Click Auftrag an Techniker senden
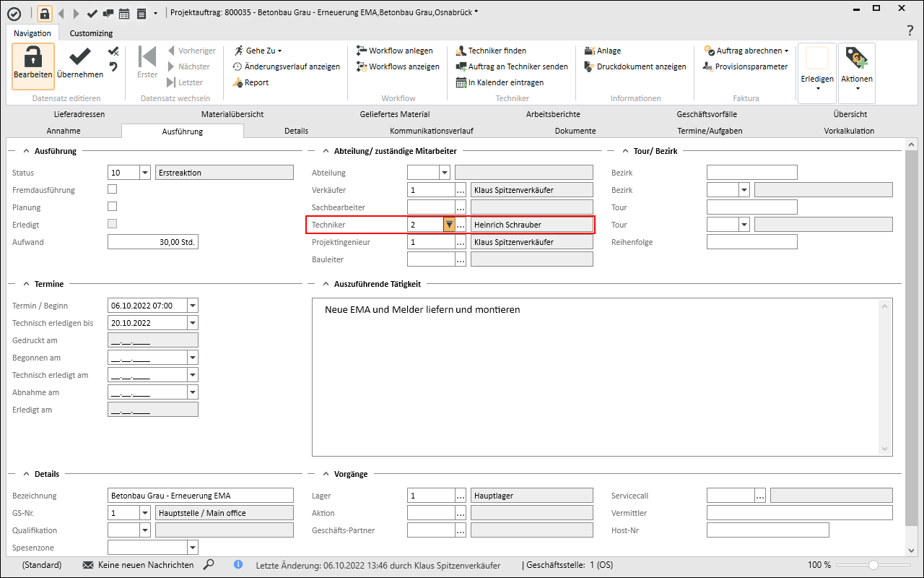Viewport: 924px width, 578px height. tap(512, 66)
